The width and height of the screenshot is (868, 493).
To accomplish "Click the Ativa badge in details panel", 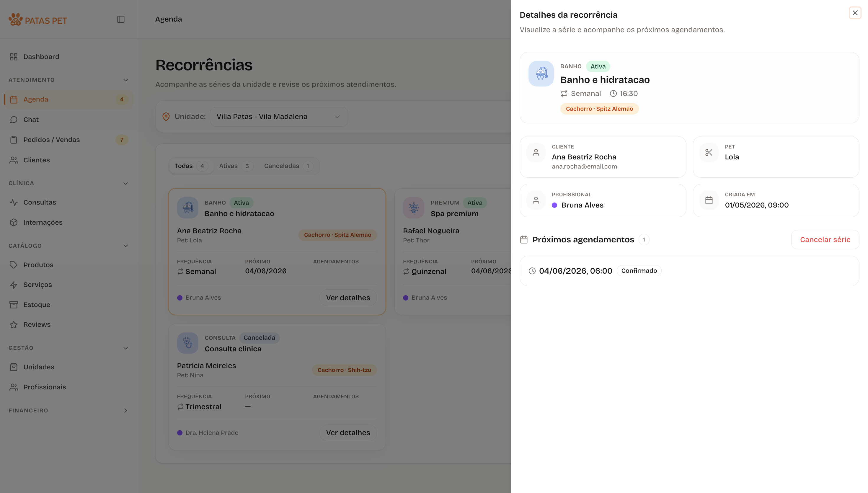I will point(598,66).
